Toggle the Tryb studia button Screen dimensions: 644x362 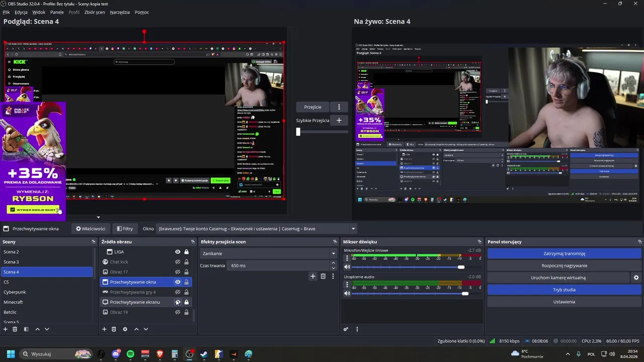(564, 290)
